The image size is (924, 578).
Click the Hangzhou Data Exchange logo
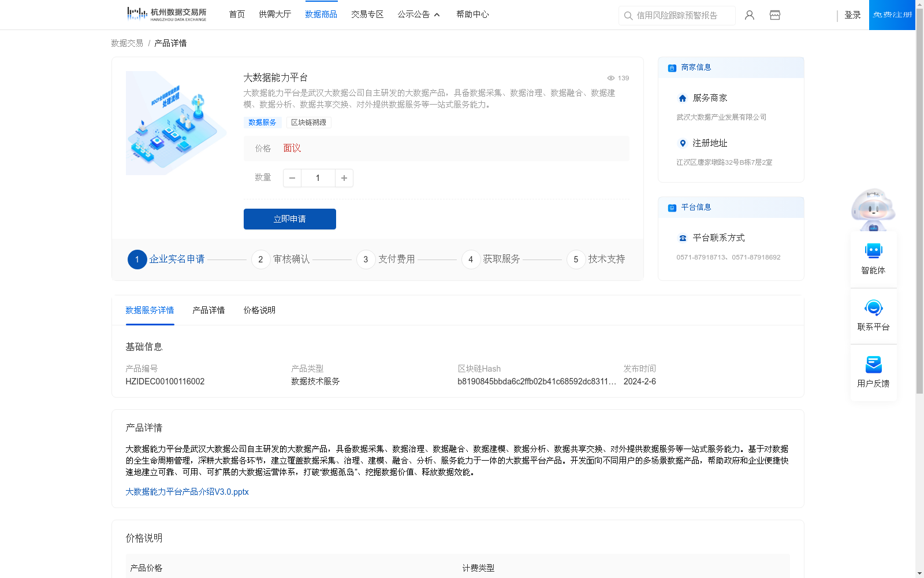(166, 14)
